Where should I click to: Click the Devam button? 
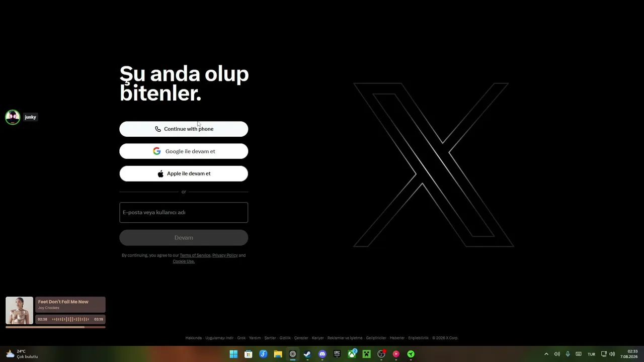184,238
